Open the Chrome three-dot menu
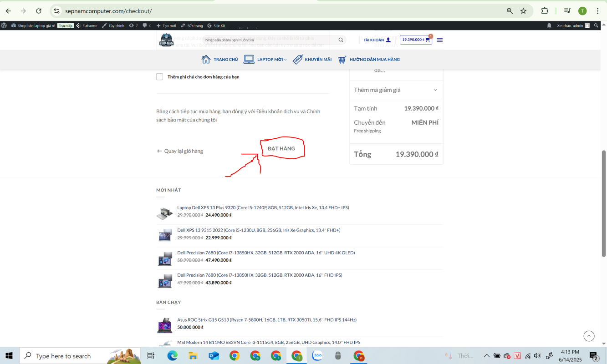 [x=597, y=11]
